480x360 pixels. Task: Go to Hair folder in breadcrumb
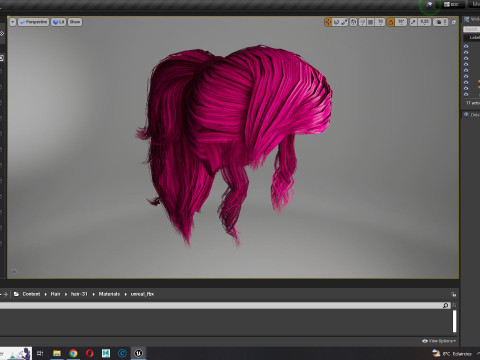coord(55,294)
